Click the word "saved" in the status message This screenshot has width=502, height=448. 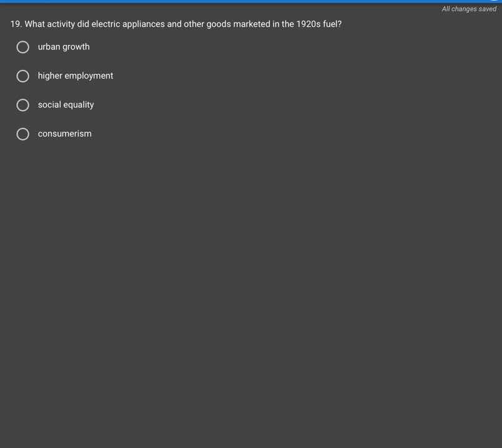coord(486,9)
